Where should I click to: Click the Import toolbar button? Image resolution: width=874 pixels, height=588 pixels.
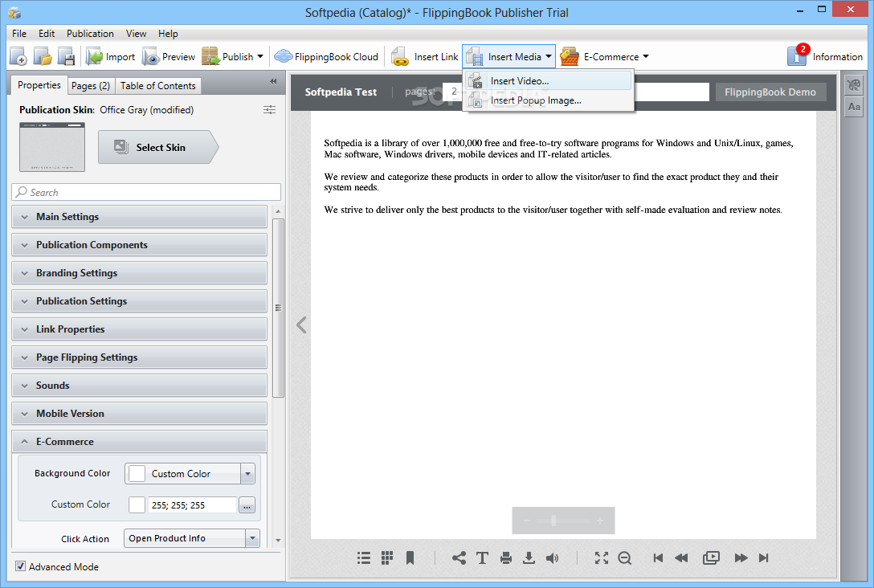tap(111, 57)
